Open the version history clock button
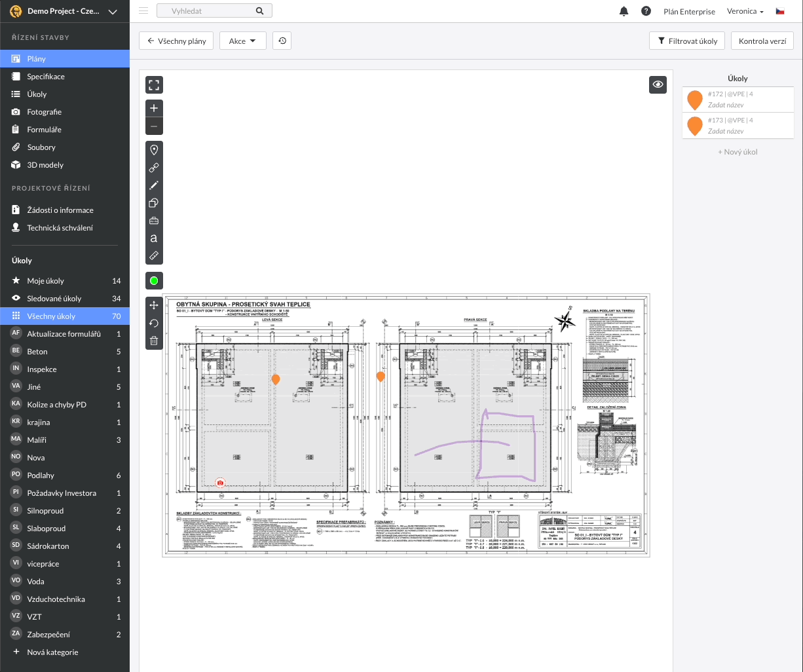This screenshot has width=803, height=672. pos(282,41)
